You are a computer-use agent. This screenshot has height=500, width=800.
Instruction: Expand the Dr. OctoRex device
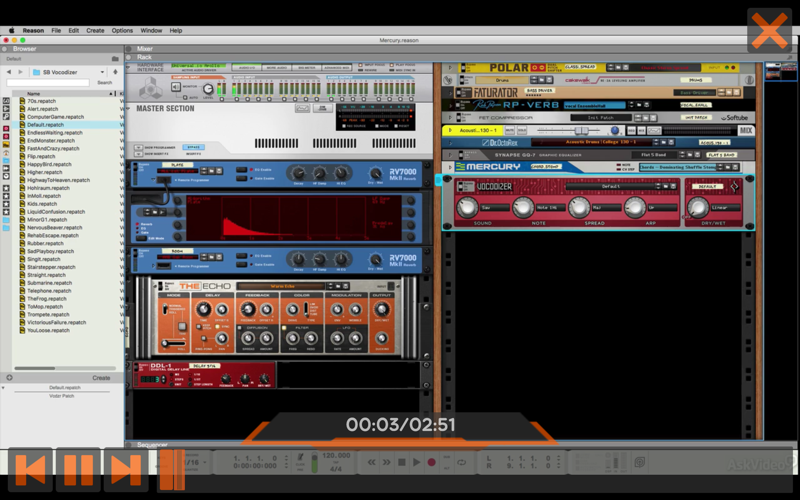click(450, 142)
